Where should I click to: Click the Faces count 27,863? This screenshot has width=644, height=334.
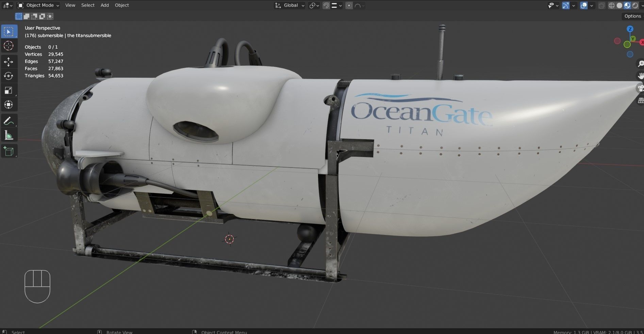[55, 68]
